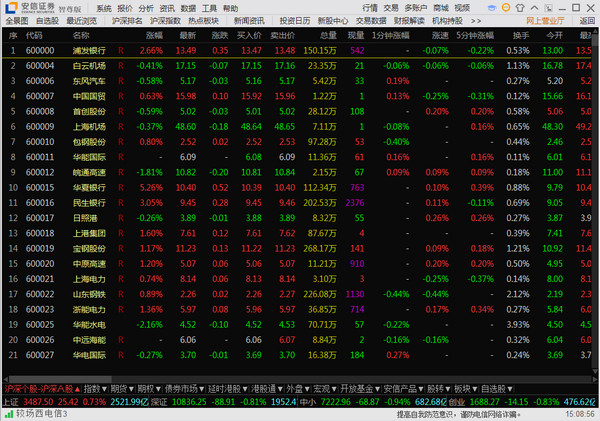The image size is (600, 421).
Task: Expand the 期权 dropdown tab
Action: coord(149,389)
